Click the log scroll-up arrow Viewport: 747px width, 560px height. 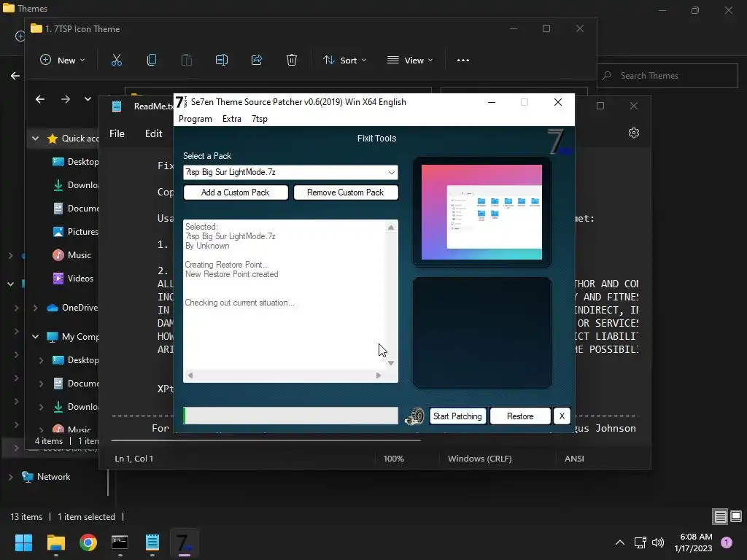391,227
